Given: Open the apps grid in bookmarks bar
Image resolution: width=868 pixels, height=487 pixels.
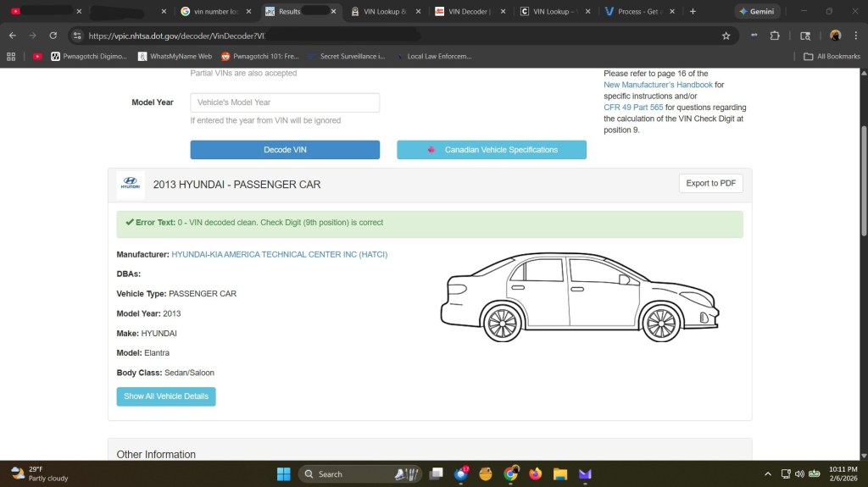Looking at the screenshot, I should [11, 57].
